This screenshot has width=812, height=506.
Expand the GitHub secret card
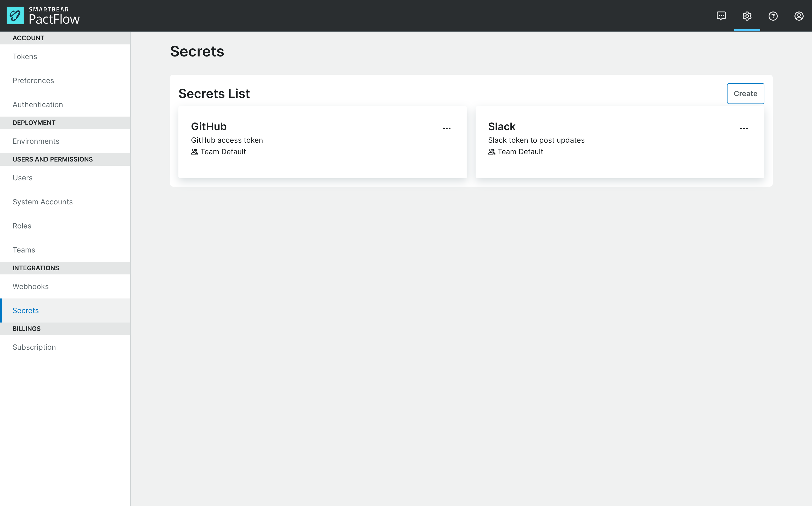[x=447, y=126]
